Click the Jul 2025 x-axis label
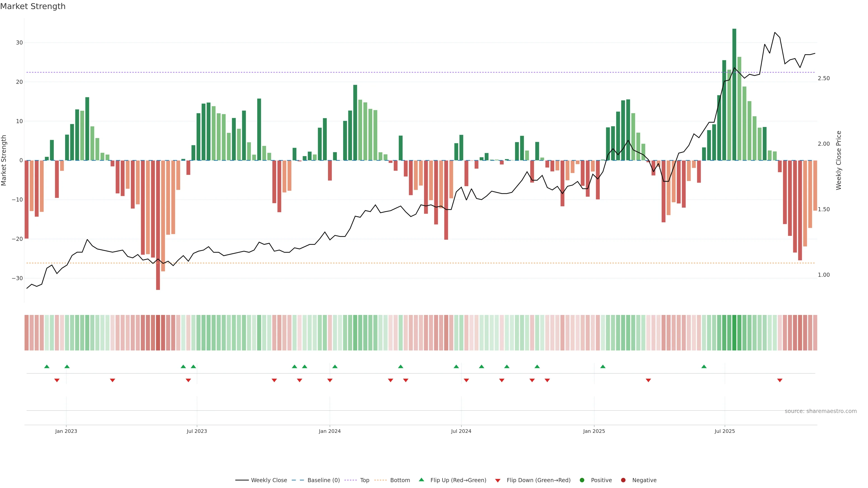This screenshot has width=868, height=488. 724,431
